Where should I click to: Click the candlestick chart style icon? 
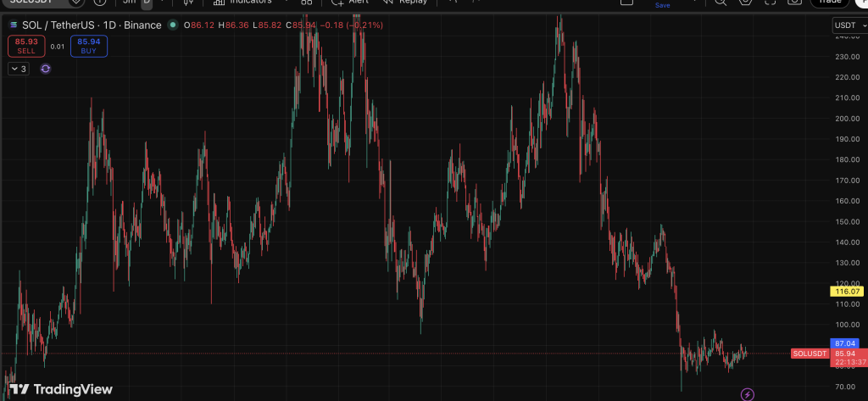pos(188,3)
